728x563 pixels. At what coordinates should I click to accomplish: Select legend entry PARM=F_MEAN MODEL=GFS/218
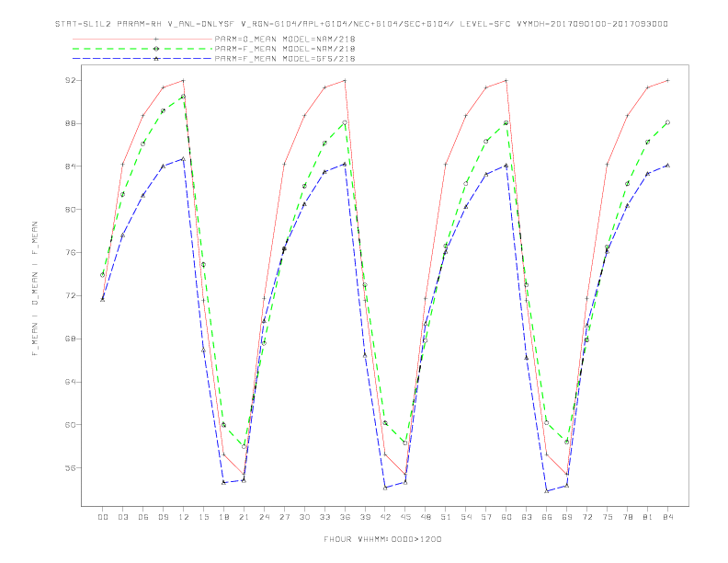click(285, 59)
